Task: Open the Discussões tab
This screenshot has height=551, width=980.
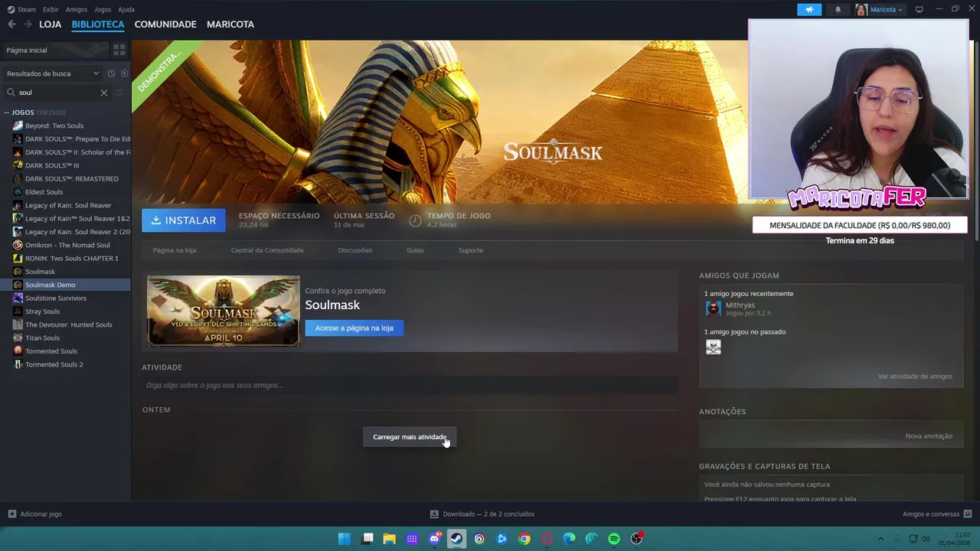Action: pyautogui.click(x=355, y=250)
